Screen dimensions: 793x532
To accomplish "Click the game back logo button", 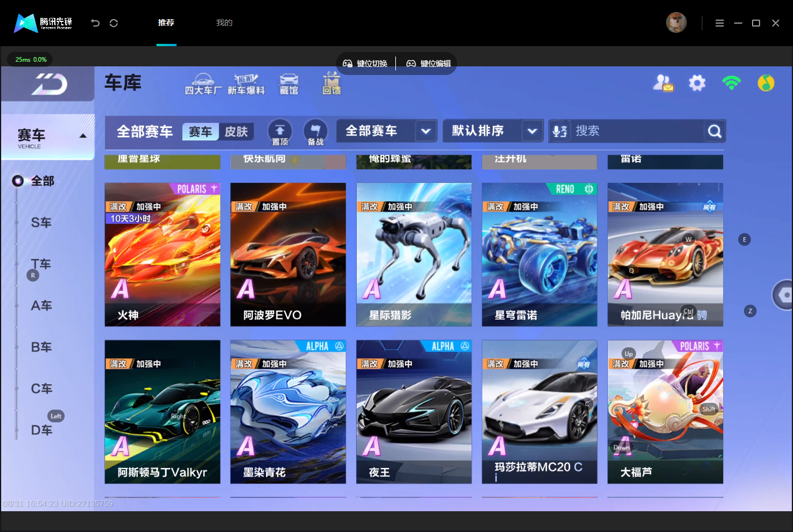I will 48,84.
